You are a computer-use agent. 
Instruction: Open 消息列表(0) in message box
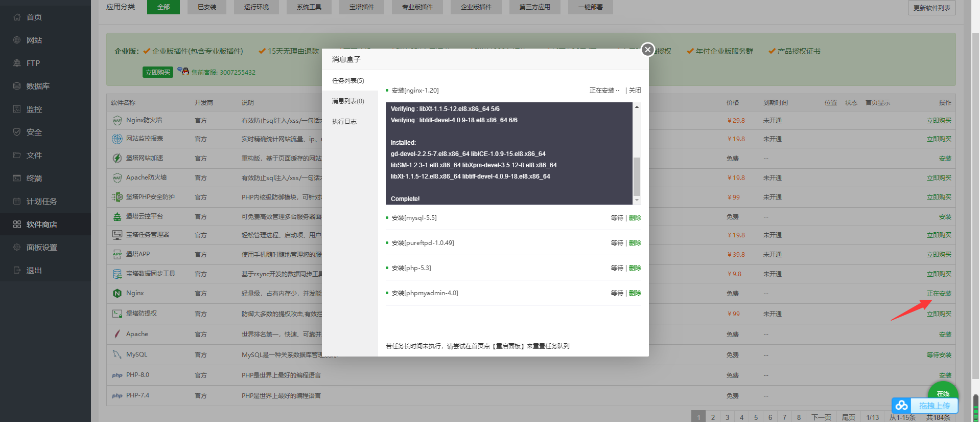coord(350,101)
